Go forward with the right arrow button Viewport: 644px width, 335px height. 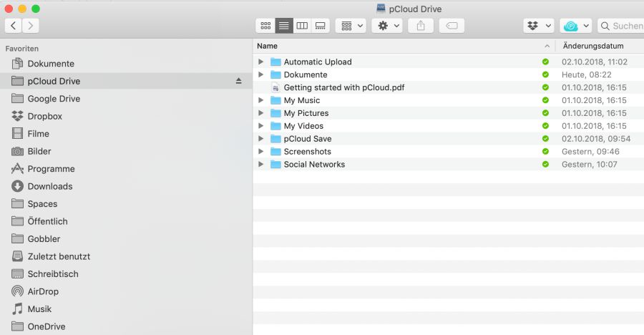point(31,26)
